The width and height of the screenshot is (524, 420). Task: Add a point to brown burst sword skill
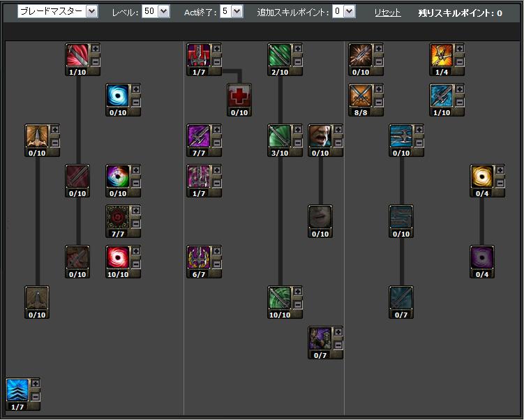click(x=378, y=49)
